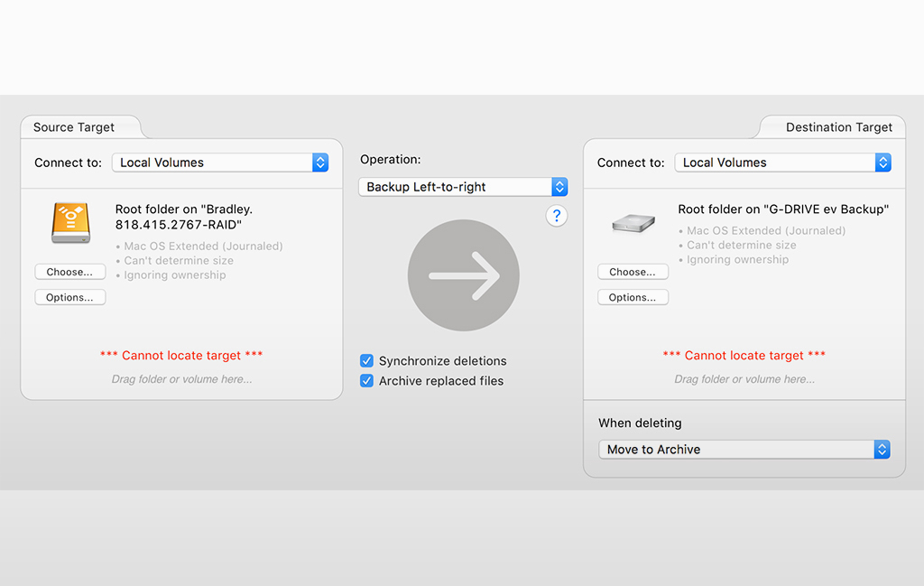924x586 pixels.
Task: Click the source 'Drag folder or volume here' area
Action: click(181, 379)
